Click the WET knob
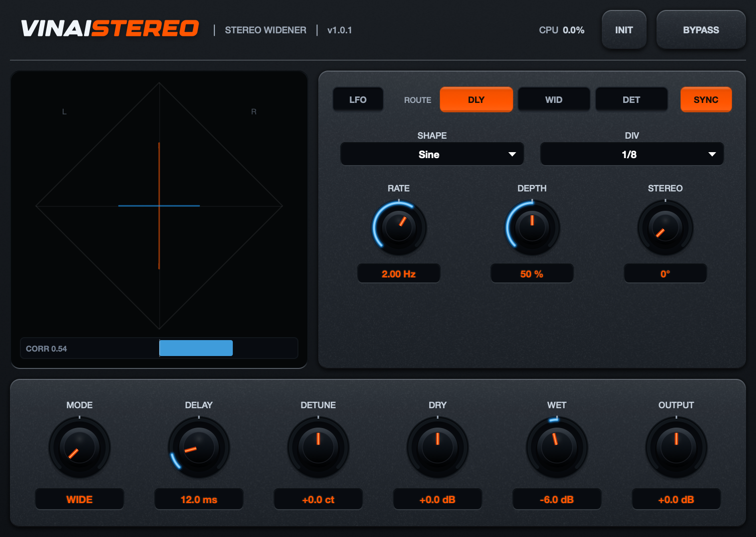 pos(557,447)
